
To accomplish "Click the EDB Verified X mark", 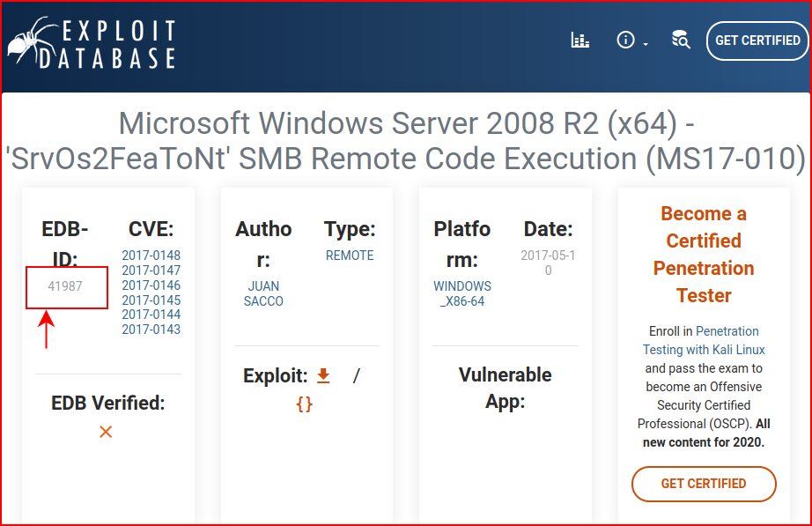I will point(106,432).
